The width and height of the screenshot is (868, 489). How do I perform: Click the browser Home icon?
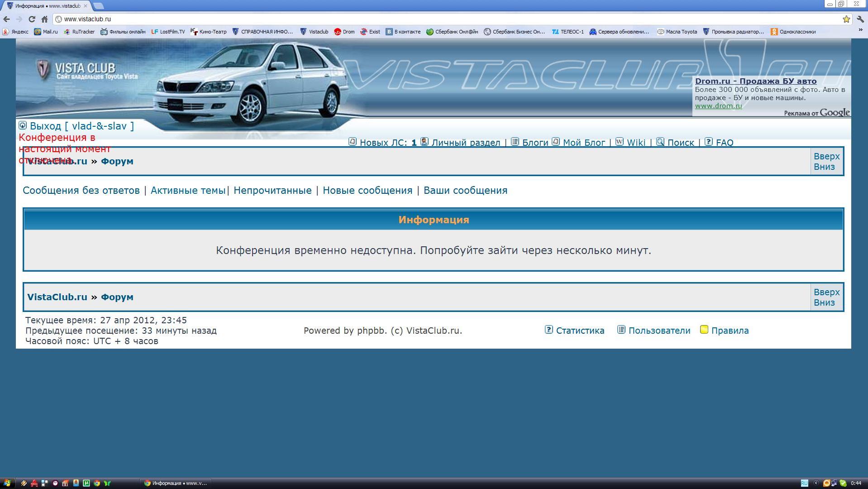(44, 19)
